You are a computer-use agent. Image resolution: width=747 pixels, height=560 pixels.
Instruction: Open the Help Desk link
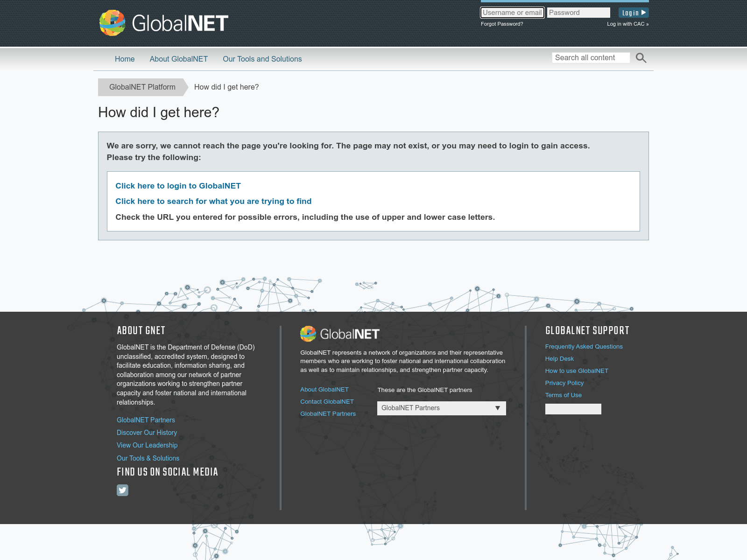coord(559,359)
